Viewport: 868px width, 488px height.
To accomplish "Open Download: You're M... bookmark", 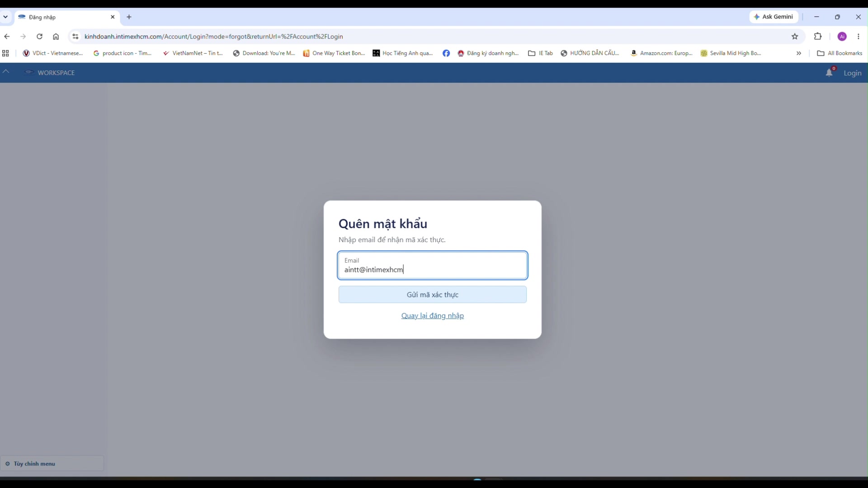I will tap(264, 53).
